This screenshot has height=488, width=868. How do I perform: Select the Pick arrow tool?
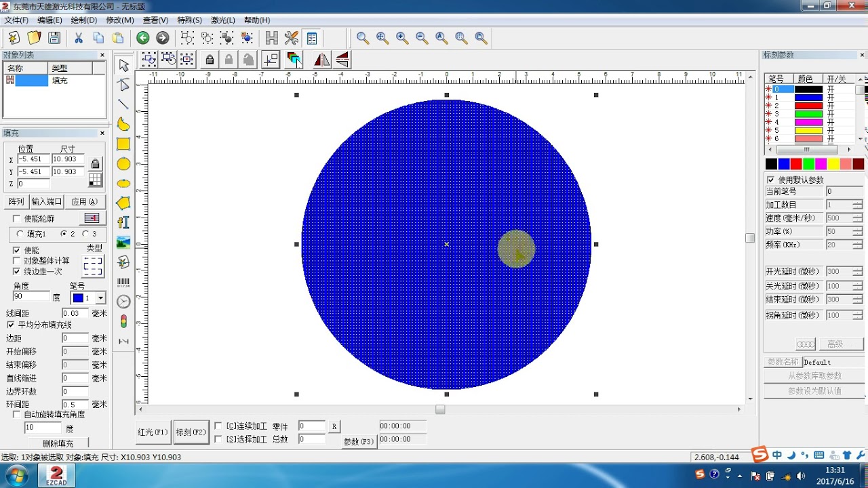(123, 65)
